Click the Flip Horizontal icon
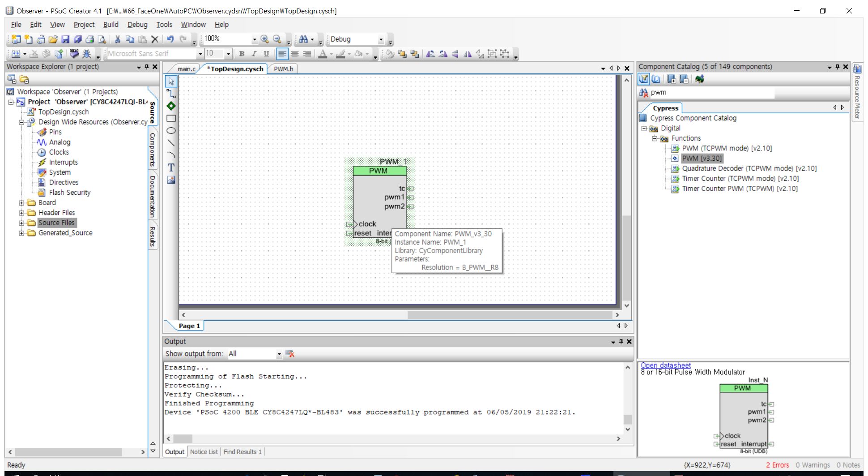 [468, 54]
